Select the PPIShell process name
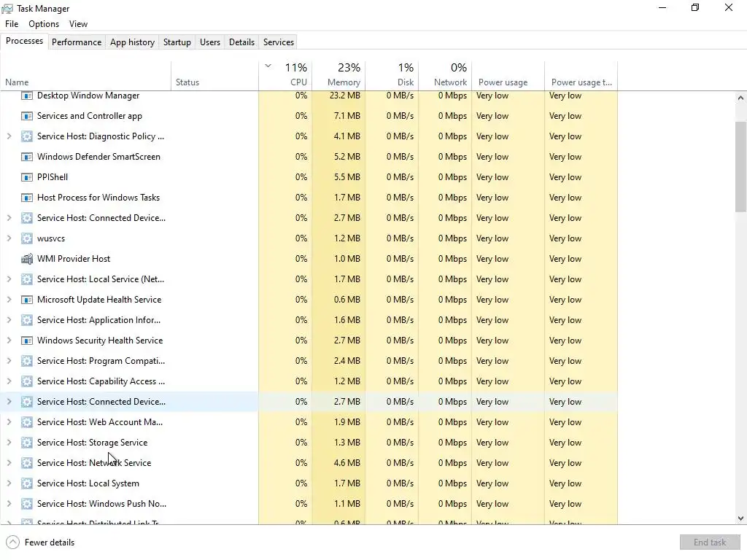This screenshot has width=747, height=560. tap(53, 178)
